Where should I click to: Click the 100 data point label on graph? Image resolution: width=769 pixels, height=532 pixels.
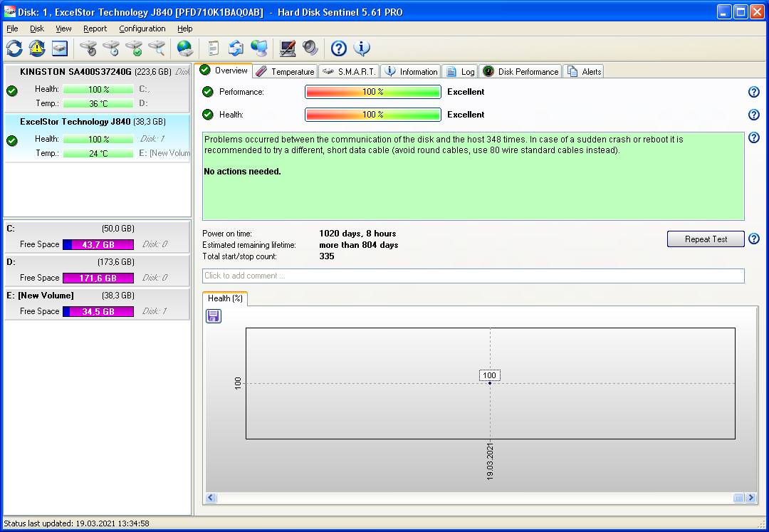(489, 375)
